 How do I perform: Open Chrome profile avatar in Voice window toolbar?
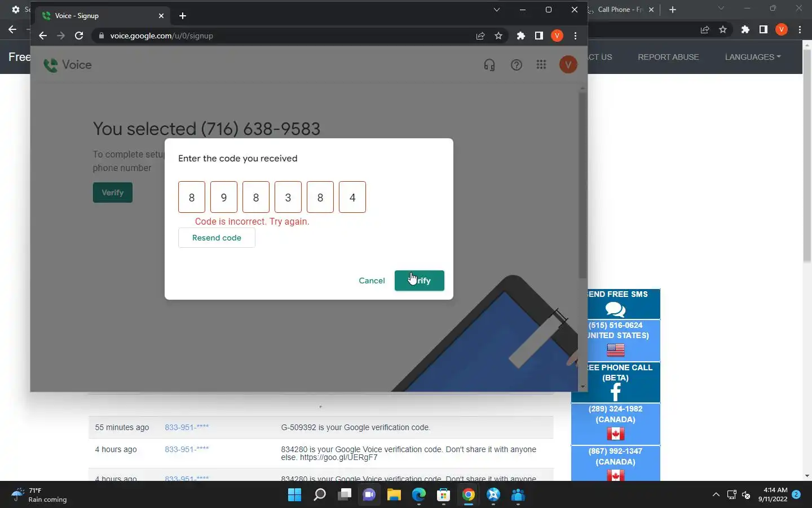[557, 36]
